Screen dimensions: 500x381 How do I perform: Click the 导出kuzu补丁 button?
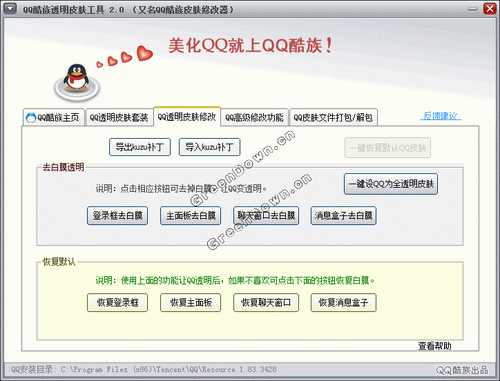(x=140, y=147)
